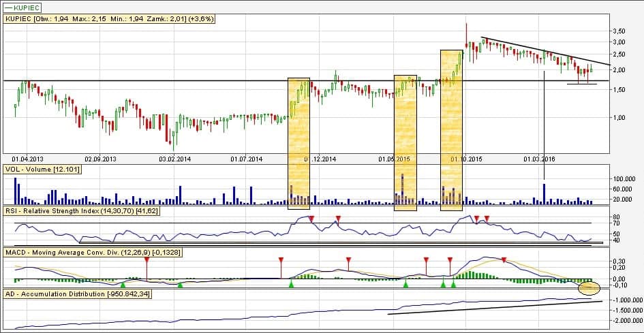The image size is (644, 333).
Task: Select the RSI - Relative Strength Index label
Action: [x=81, y=211]
